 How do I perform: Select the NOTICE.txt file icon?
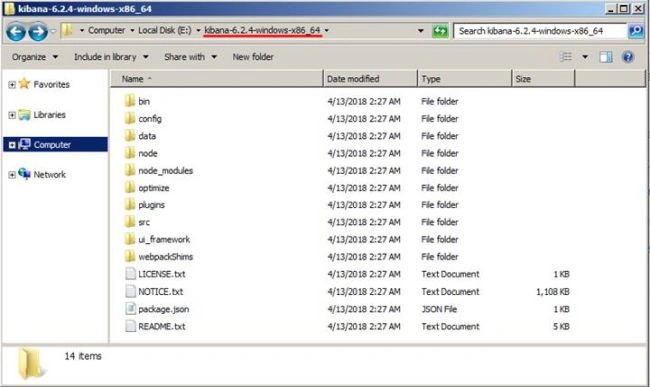coord(131,291)
